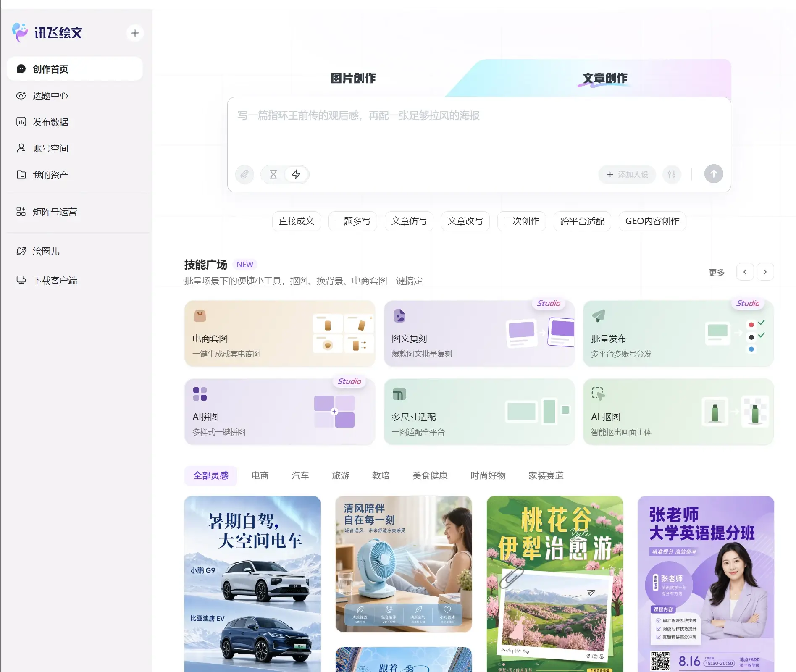Open the 张老师大学英语提分班 poster
The image size is (796, 672).
point(706,584)
